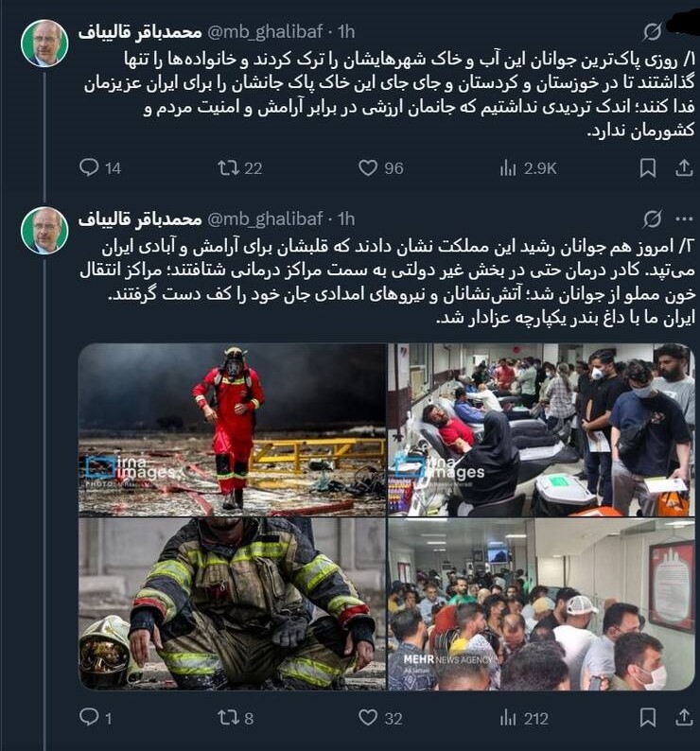Bookmark the first tweet
The width and height of the screenshot is (700, 751).
coord(648,168)
